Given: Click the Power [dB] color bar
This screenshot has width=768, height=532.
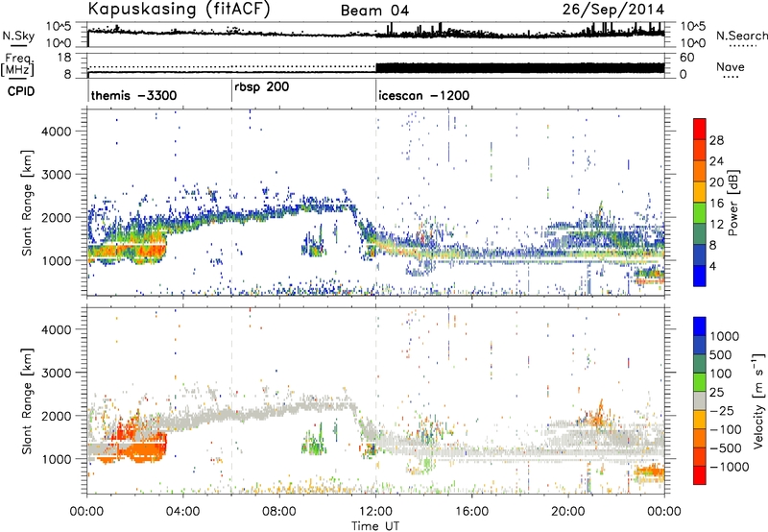Looking at the screenshot, I should (700, 203).
